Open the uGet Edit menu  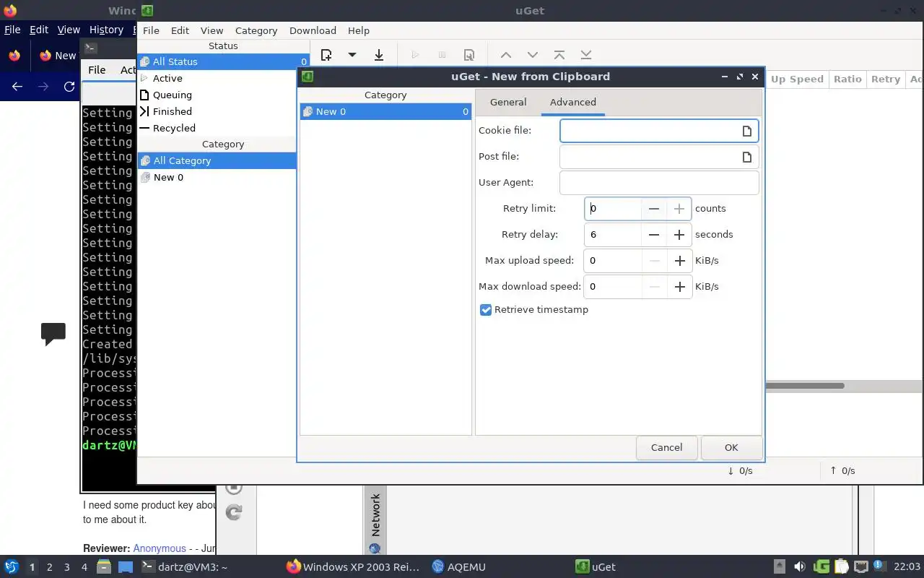click(x=180, y=30)
